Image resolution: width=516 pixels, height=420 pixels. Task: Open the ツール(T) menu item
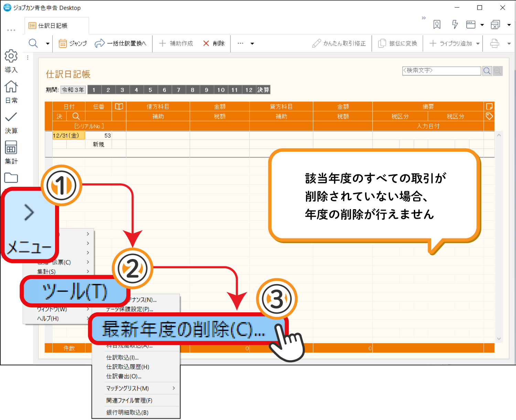tap(74, 292)
